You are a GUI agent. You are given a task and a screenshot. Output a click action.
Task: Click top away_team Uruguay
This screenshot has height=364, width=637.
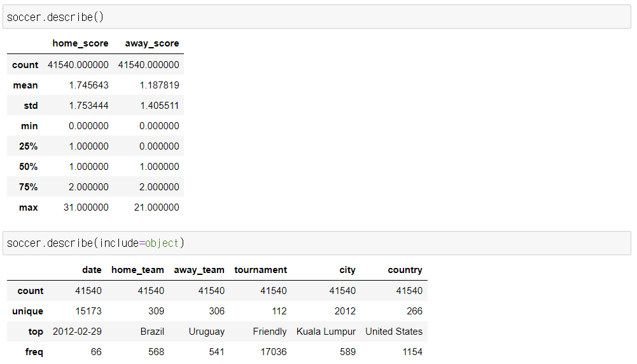click(206, 332)
